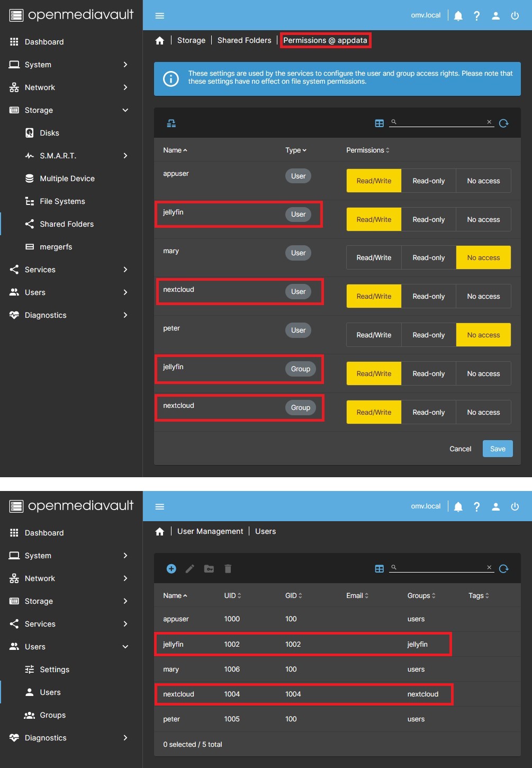532x768 pixels.
Task: Expand the S.M.A.R.T. submenu
Action: [x=125, y=156]
